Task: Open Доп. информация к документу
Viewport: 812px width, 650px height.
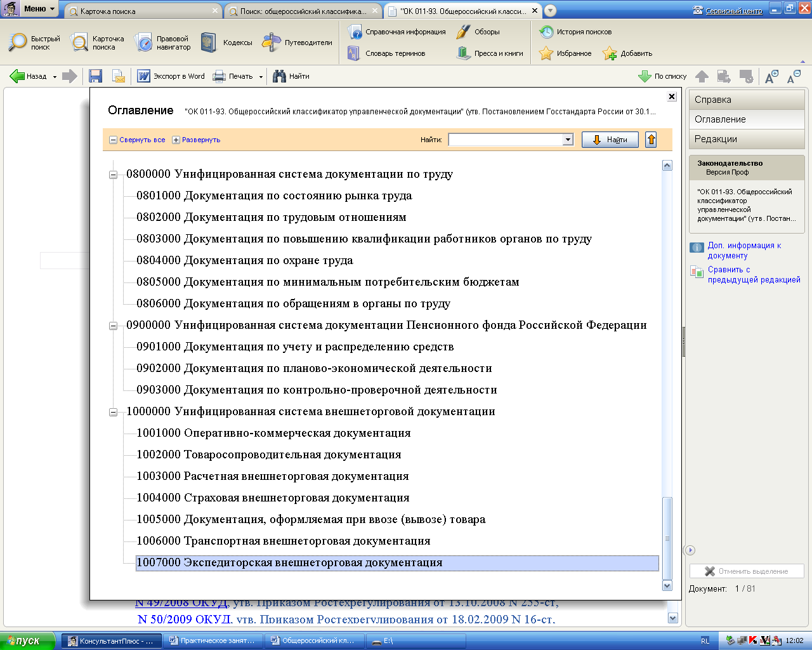Action: point(744,250)
